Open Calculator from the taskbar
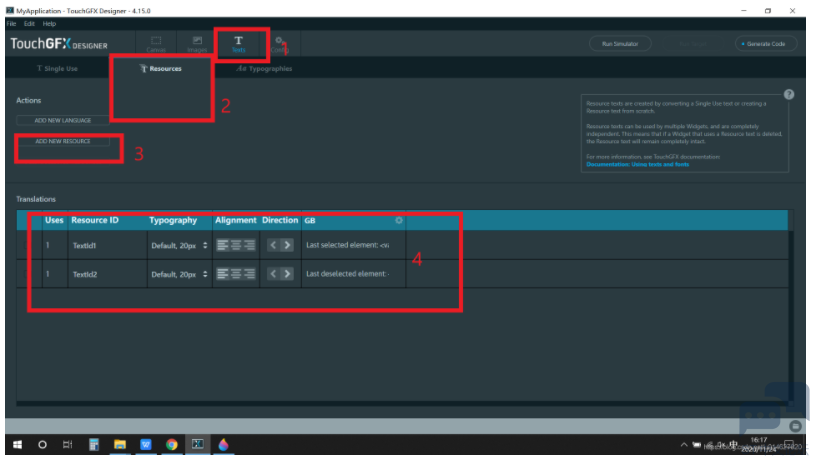This screenshot has height=465, width=818. point(94,445)
